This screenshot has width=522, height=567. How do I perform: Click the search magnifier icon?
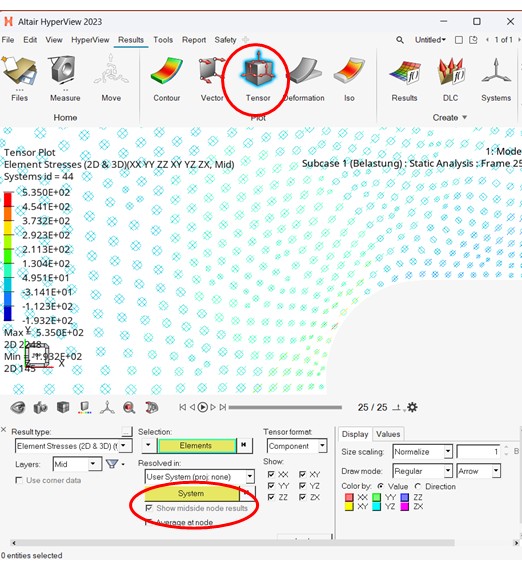pos(400,40)
